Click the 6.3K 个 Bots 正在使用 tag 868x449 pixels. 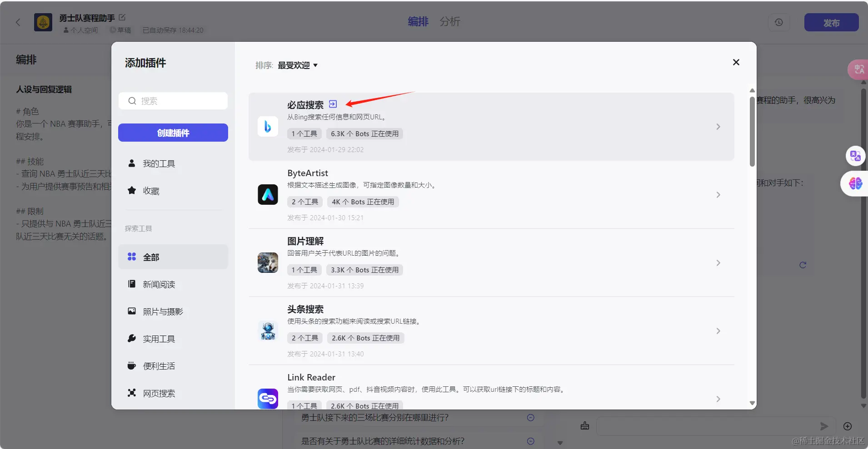(364, 133)
